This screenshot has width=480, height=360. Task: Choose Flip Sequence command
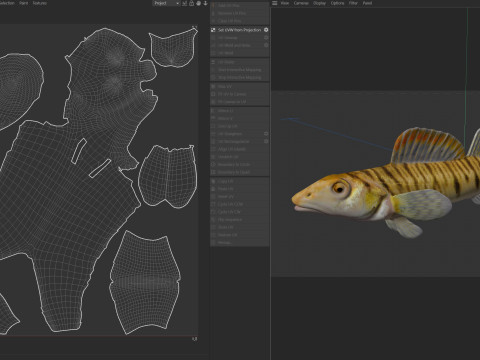239,220
